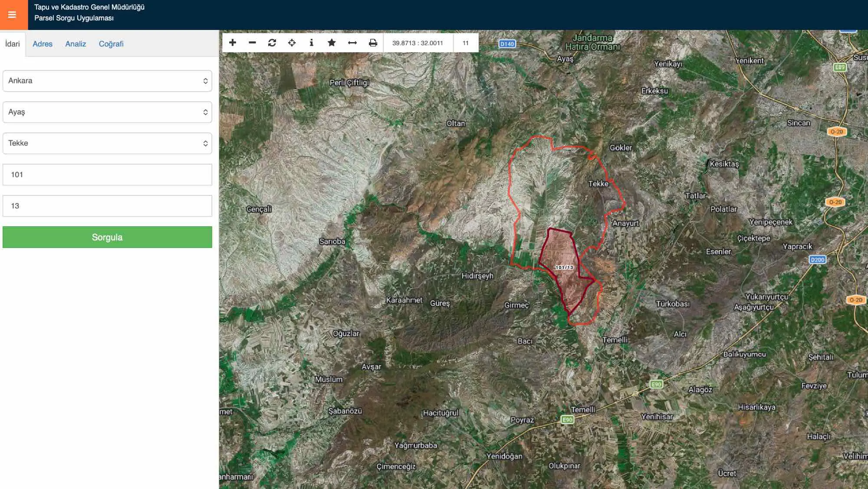Screen dimensions: 868x489
Task: Print the map using printer icon
Action: (x=373, y=43)
